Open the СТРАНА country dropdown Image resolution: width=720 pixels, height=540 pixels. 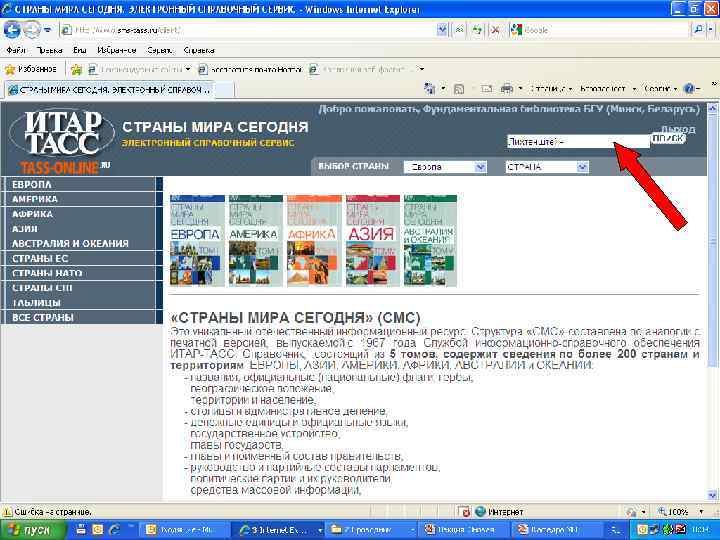tap(546, 167)
